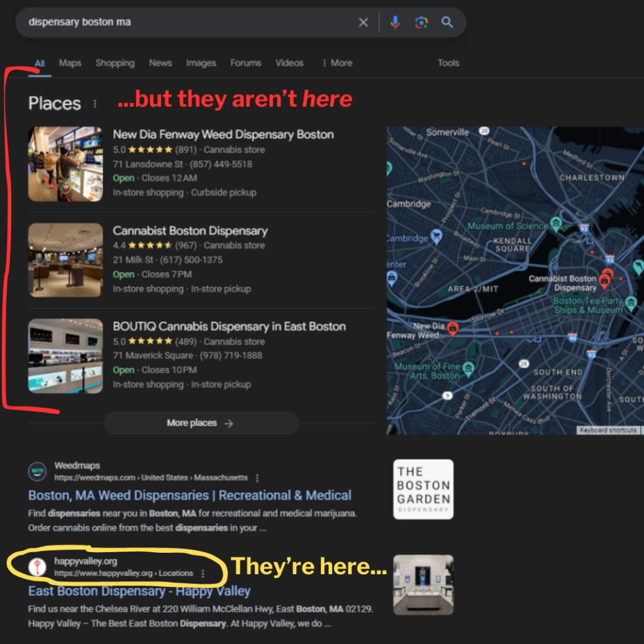Image resolution: width=644 pixels, height=644 pixels.
Task: Click the Museum of Fine Arts map marker
Action: click(468, 369)
